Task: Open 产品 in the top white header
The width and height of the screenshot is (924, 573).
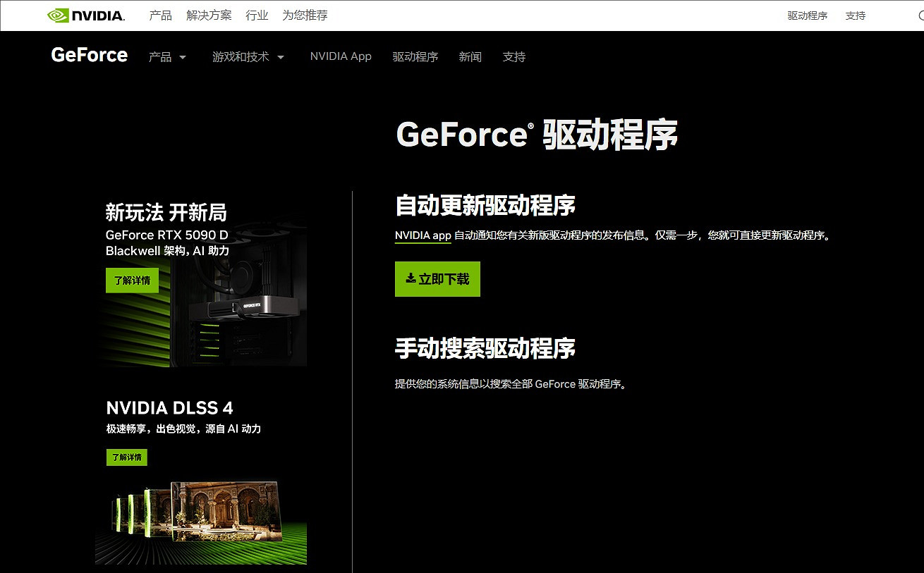Action: click(160, 16)
